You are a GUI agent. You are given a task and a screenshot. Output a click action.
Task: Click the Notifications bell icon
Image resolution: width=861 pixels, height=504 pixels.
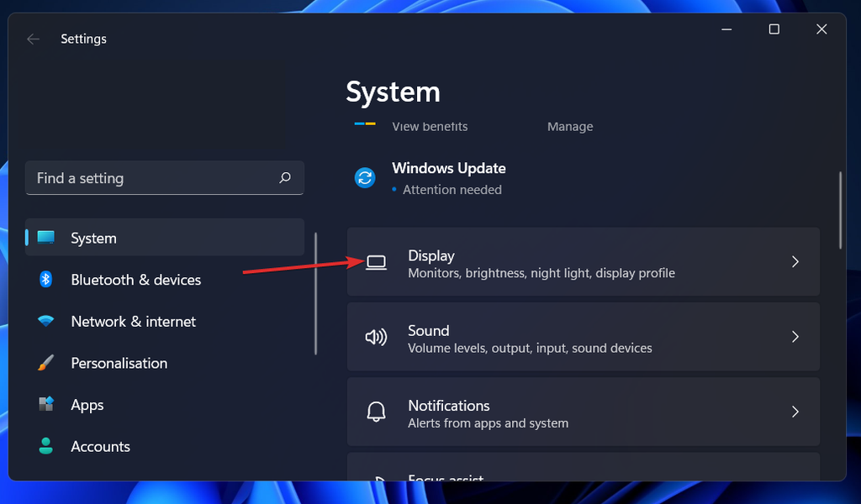[x=376, y=412]
